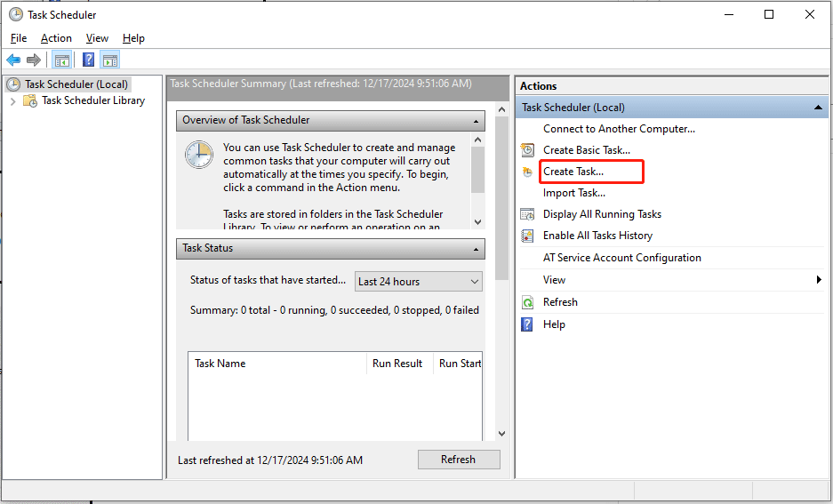Click Refresh in the Actions pane
The width and height of the screenshot is (833, 504).
tap(560, 302)
